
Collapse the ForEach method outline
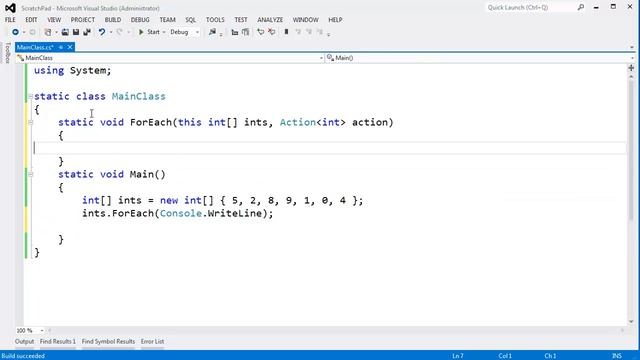tap(31, 122)
